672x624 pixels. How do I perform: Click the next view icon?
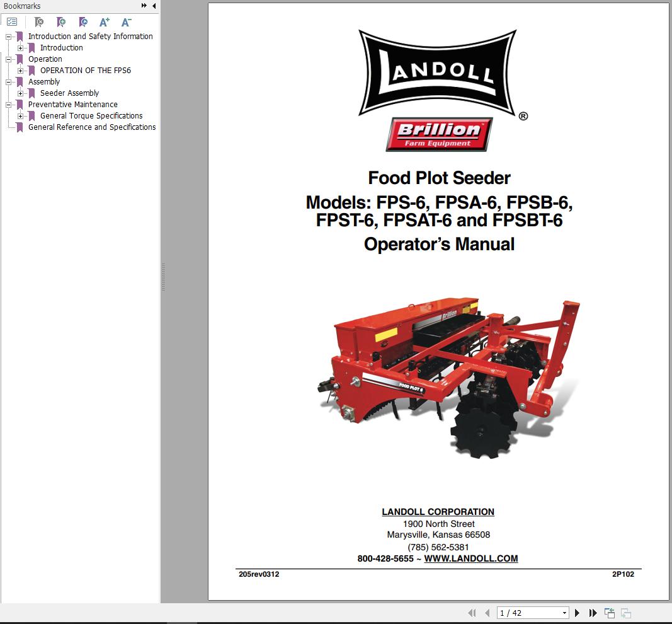point(625,612)
